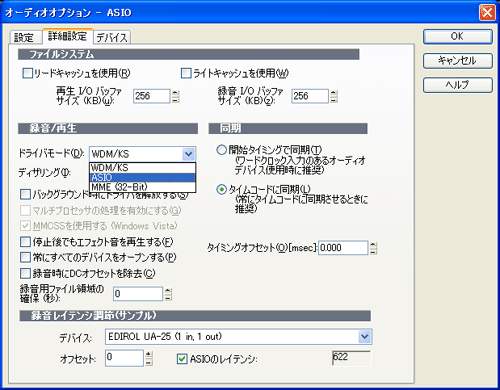Open the デバイス tab
This screenshot has width=500, height=390.
pos(112,37)
